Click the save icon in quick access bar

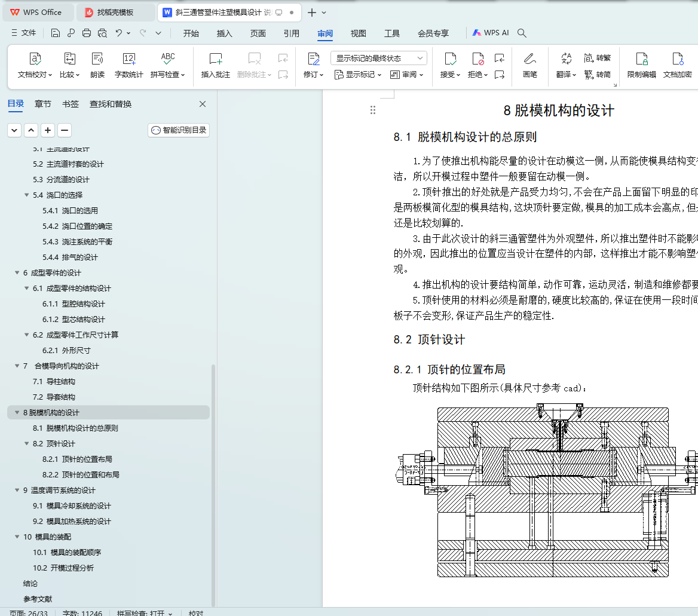coord(56,33)
